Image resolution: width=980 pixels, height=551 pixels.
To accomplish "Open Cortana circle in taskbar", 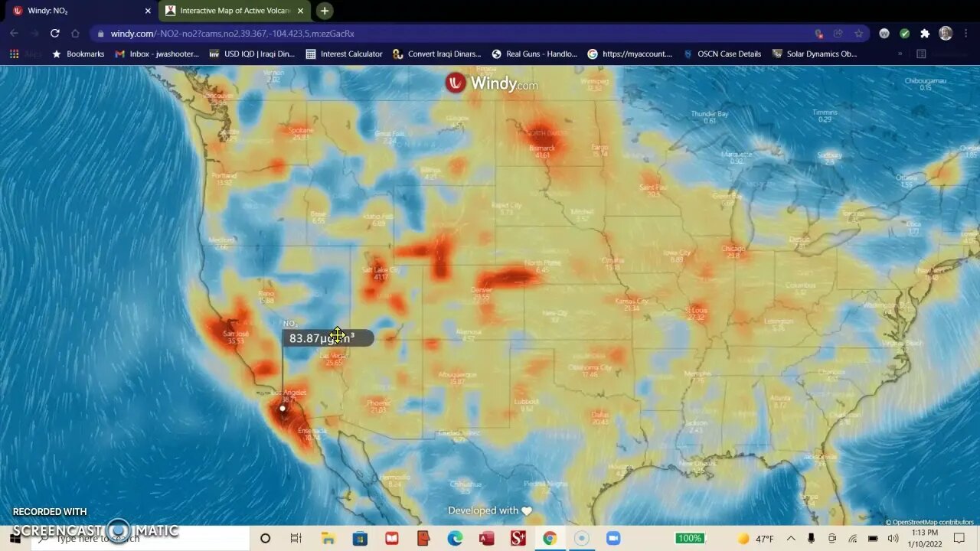I will click(x=265, y=539).
